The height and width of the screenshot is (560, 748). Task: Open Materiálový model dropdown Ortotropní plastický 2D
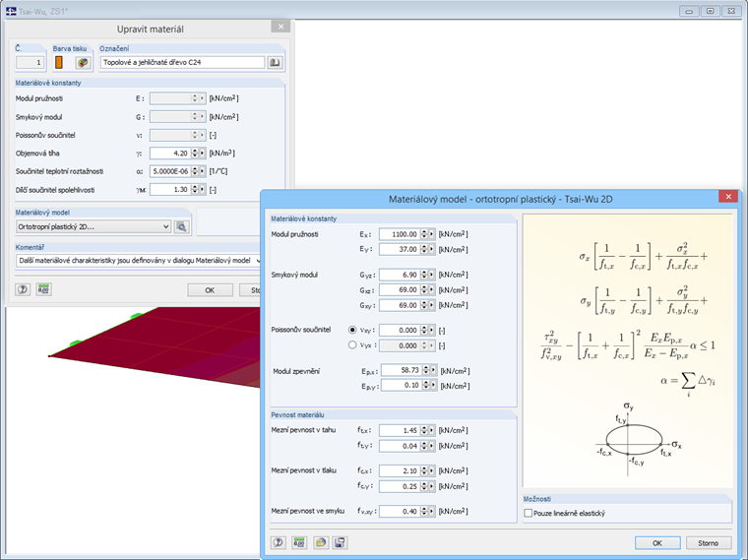click(93, 227)
